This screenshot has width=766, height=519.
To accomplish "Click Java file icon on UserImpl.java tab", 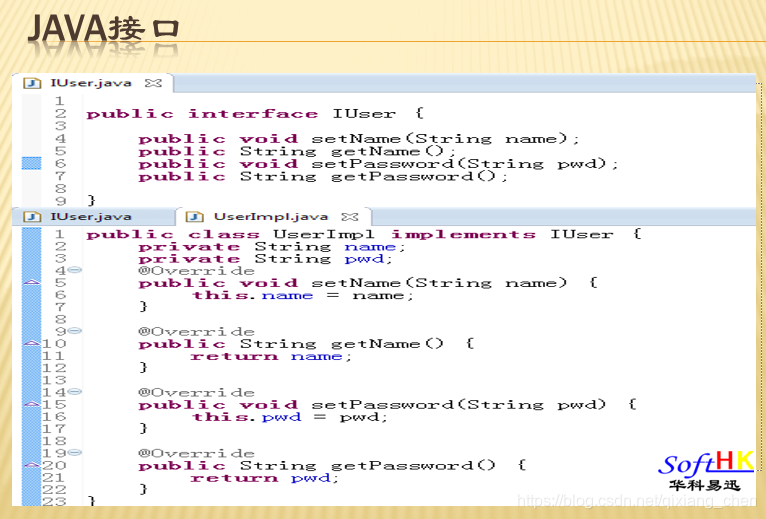I will [x=194, y=216].
